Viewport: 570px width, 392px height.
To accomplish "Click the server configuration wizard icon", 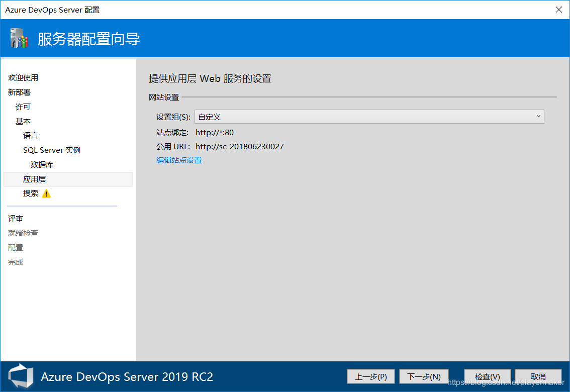I will 19,38.
